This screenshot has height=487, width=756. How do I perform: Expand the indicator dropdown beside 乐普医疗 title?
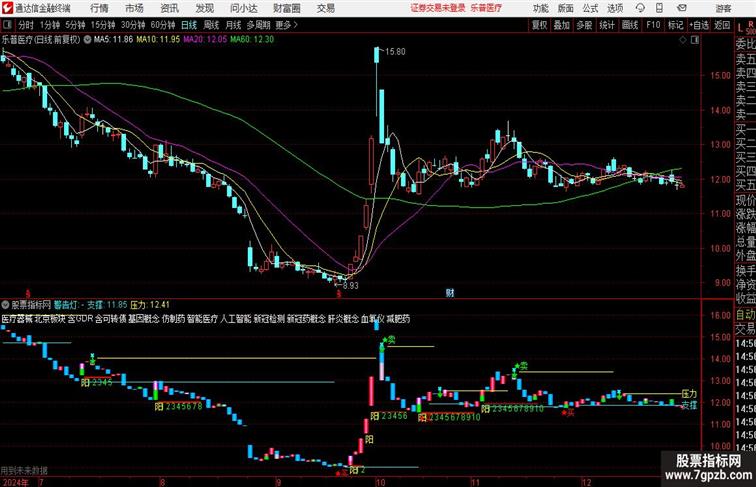[87, 40]
